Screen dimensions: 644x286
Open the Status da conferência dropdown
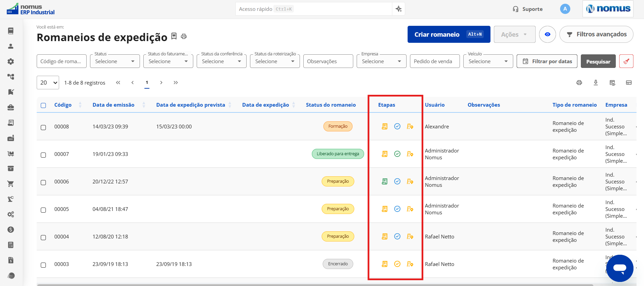click(221, 61)
